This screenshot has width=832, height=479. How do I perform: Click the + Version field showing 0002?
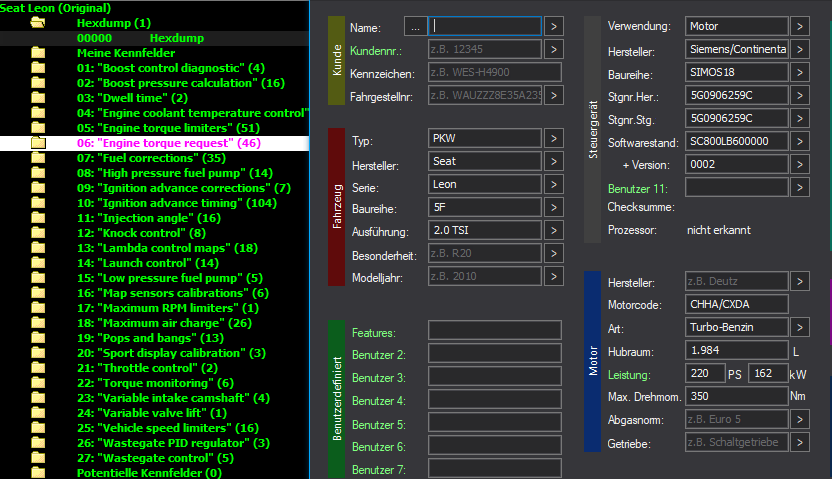click(736, 164)
